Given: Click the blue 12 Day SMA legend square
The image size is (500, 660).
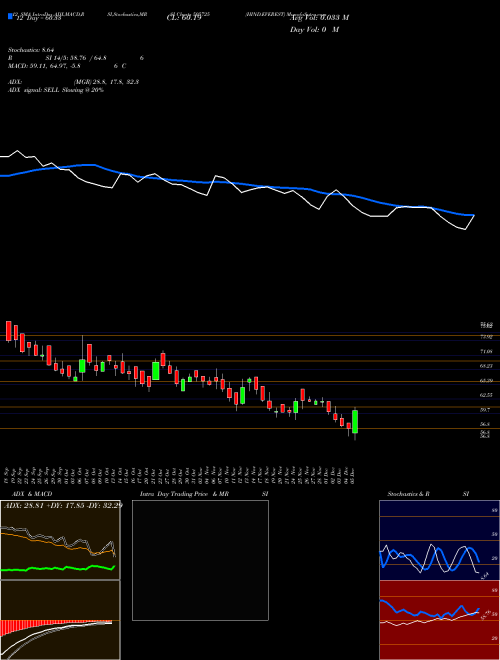Looking at the screenshot, I should (10, 16).
